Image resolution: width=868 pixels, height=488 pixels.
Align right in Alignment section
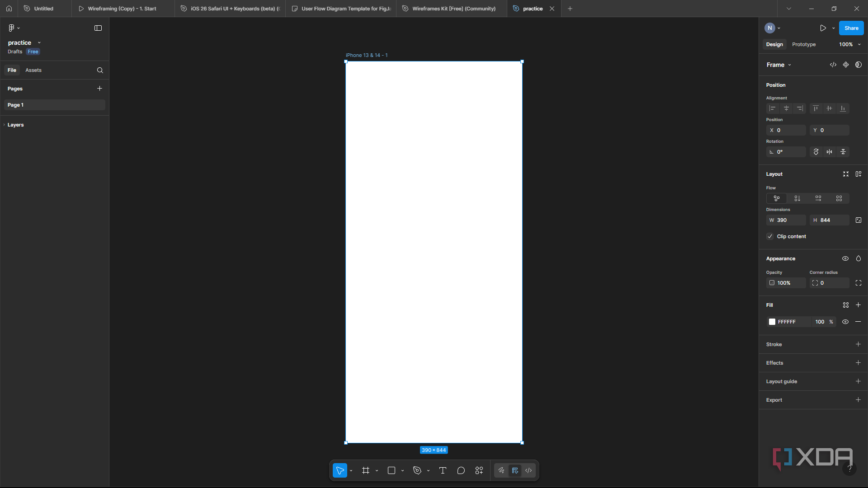point(800,108)
